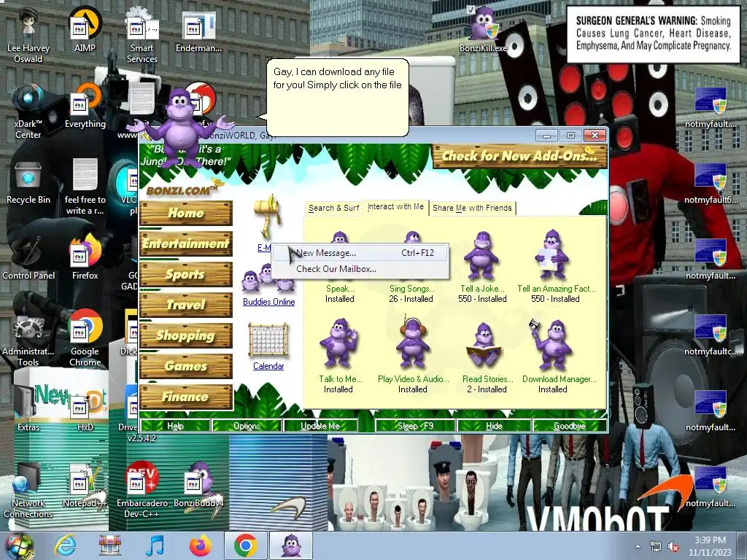This screenshot has height=560, width=747.
Task: Click the Update Me button
Action: tap(320, 426)
